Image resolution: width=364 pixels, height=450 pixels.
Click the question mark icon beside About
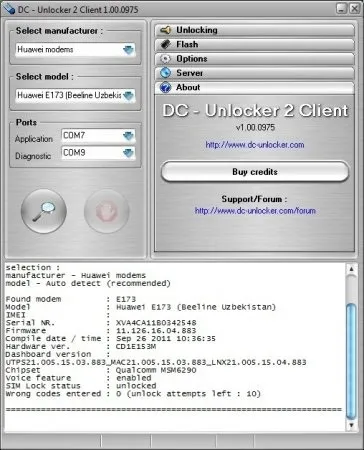165,87
